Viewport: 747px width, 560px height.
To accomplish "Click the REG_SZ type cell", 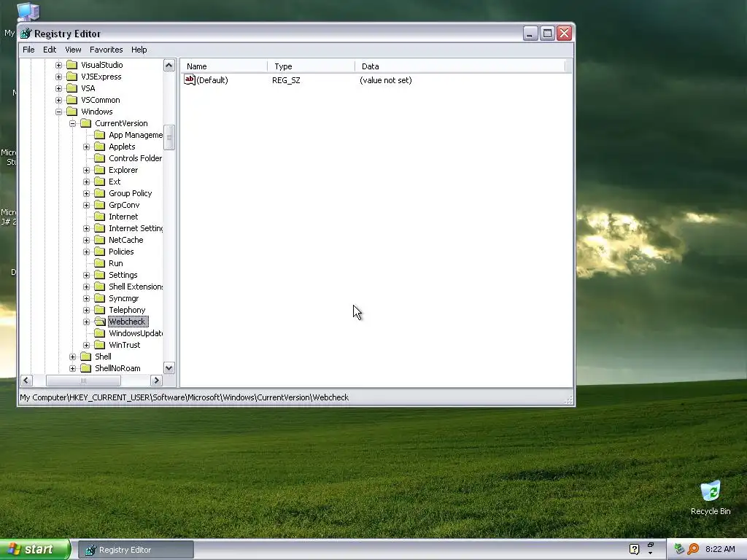I will 286,80.
